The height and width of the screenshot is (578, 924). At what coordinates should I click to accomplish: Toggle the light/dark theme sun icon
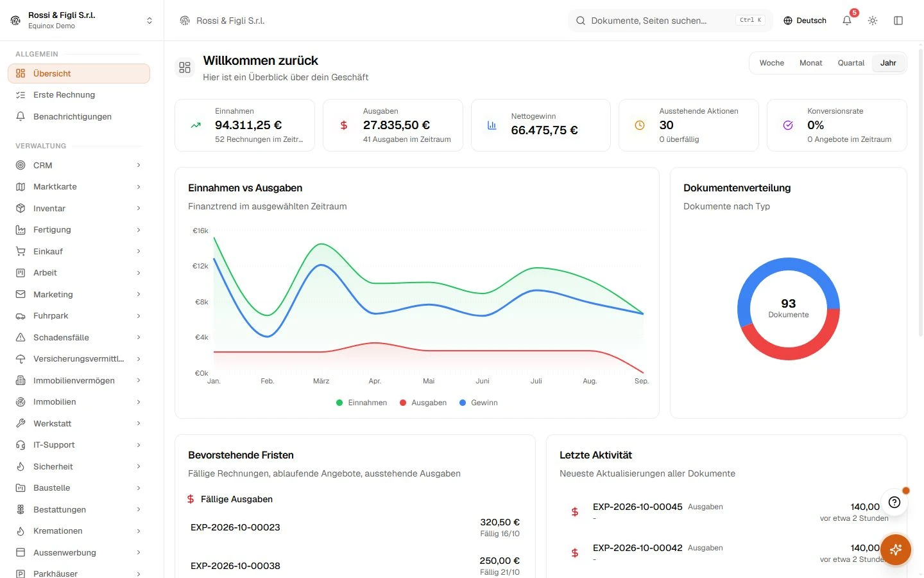pyautogui.click(x=873, y=21)
